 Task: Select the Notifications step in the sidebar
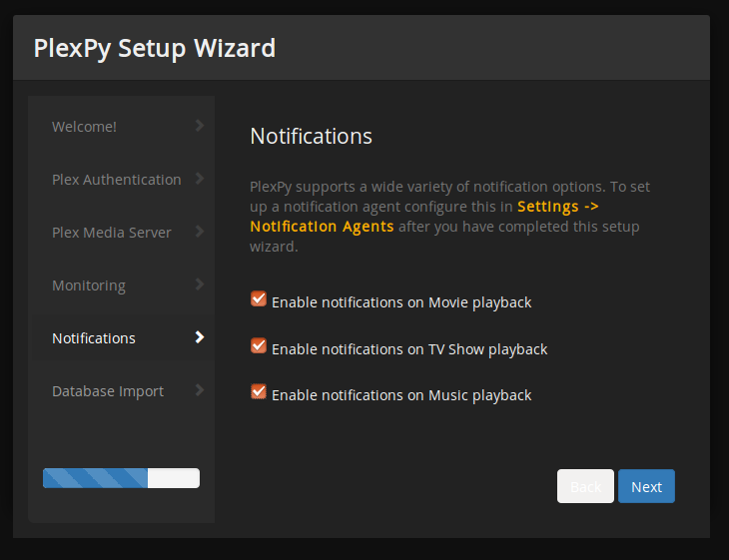pyautogui.click(x=122, y=337)
